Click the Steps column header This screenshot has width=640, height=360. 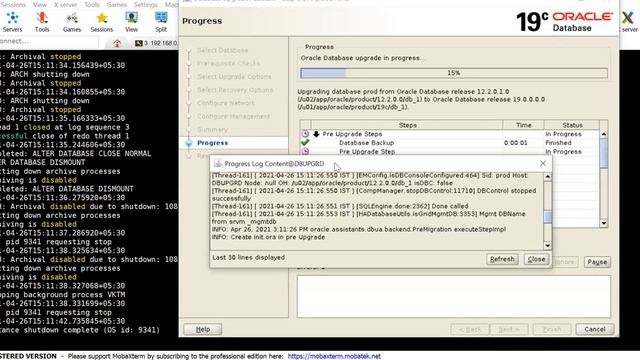407,125
